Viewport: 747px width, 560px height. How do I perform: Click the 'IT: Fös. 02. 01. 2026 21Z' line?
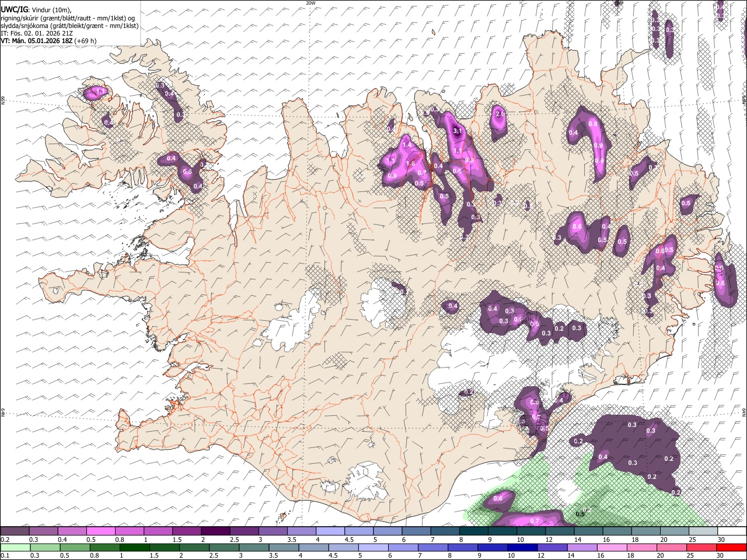pos(38,33)
